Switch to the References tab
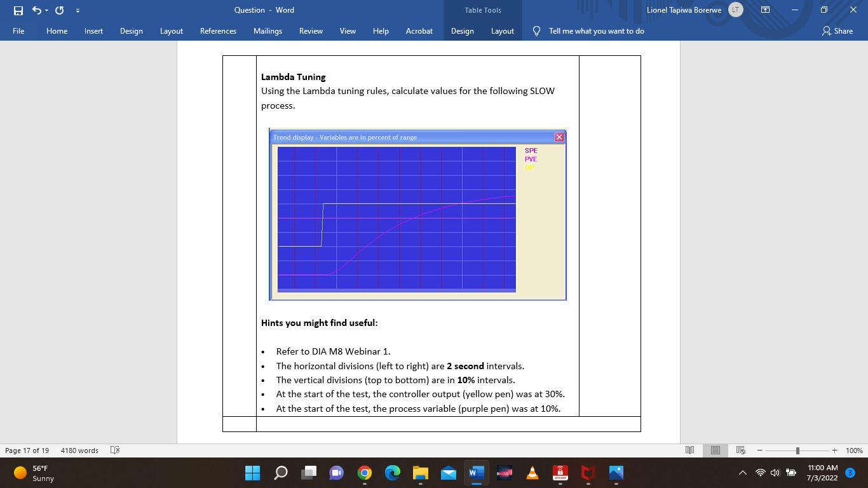Viewport: 868px width, 488px height. (218, 30)
